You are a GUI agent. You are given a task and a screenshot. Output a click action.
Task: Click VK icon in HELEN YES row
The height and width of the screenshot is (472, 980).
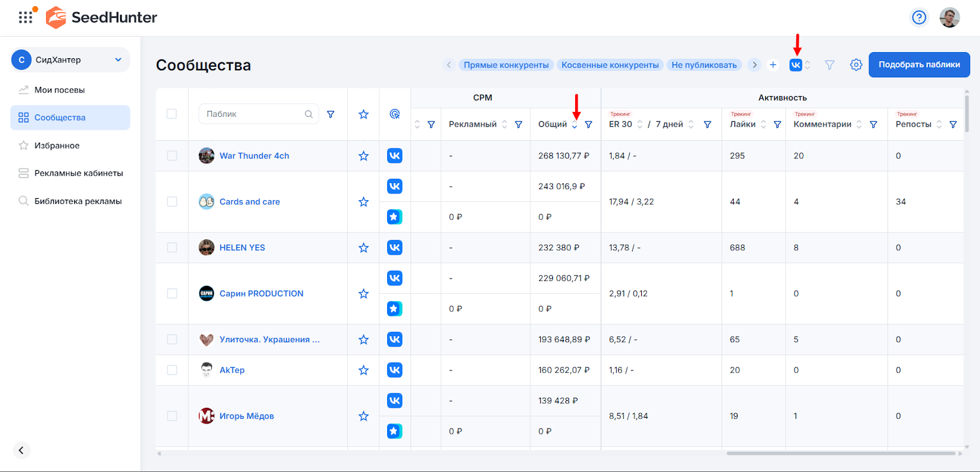tap(394, 247)
